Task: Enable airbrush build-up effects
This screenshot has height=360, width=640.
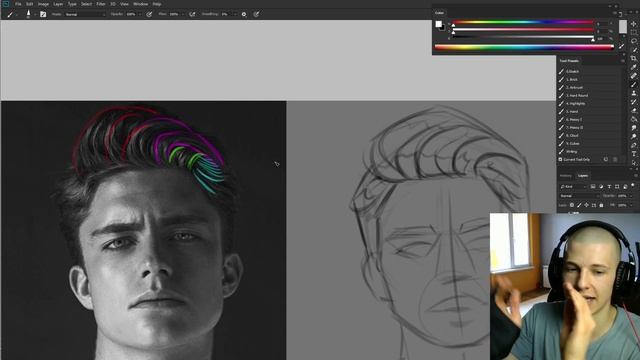Action: [x=192, y=14]
